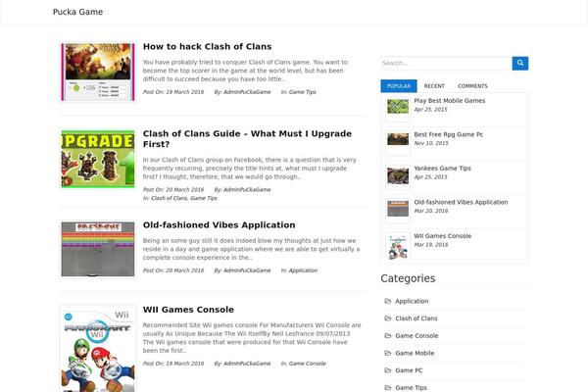Click 'Apr 25, 2015' date under Play Best Mobile Games
588x392 pixels.
(x=430, y=110)
